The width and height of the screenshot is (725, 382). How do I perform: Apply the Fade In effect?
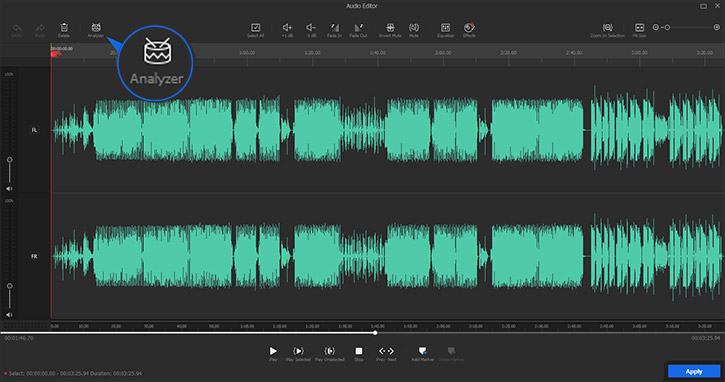(334, 28)
